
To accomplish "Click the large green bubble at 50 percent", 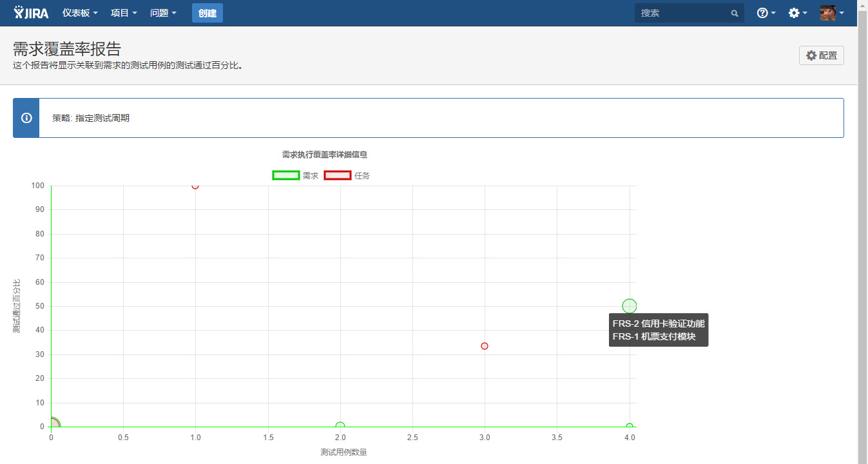I will pyautogui.click(x=630, y=306).
